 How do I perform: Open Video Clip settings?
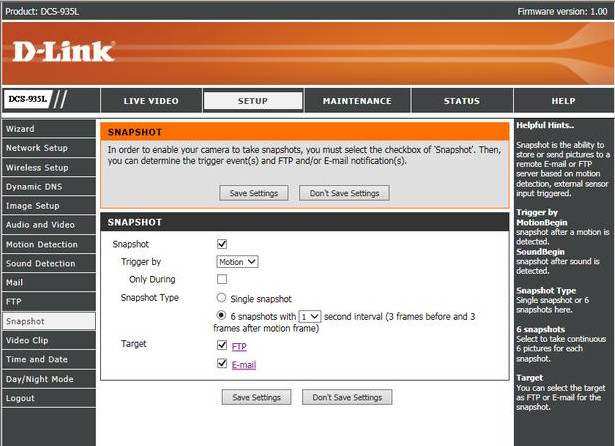[49, 340]
